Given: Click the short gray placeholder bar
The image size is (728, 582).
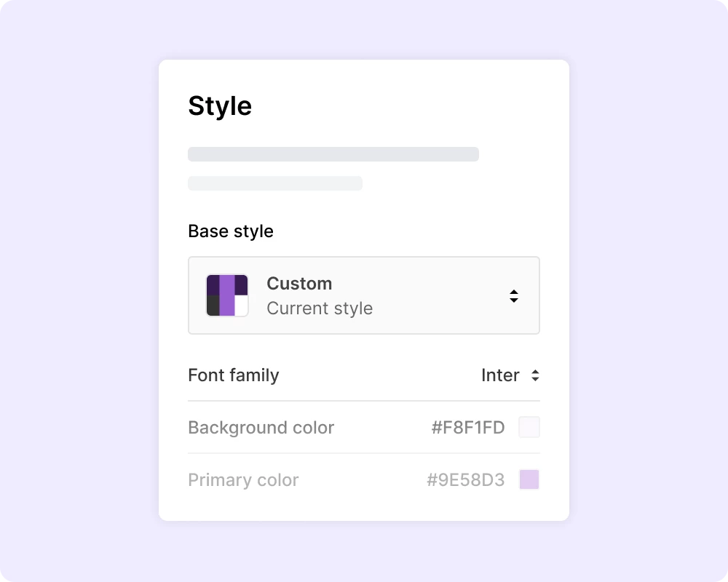Looking at the screenshot, I should (x=275, y=183).
